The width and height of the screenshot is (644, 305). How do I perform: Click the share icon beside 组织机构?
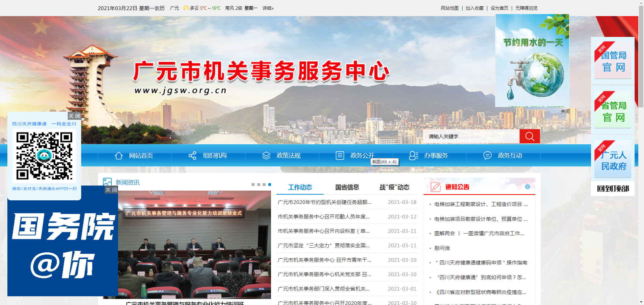click(192, 156)
